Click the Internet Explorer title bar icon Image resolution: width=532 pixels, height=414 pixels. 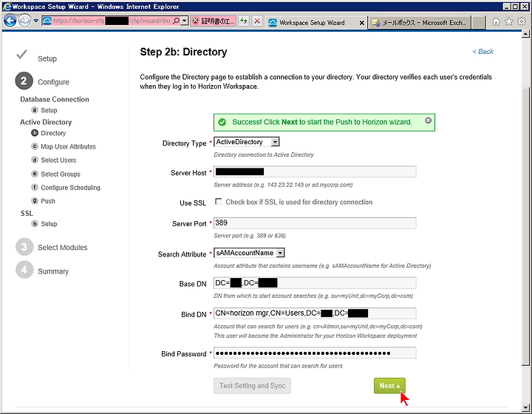pos(7,7)
